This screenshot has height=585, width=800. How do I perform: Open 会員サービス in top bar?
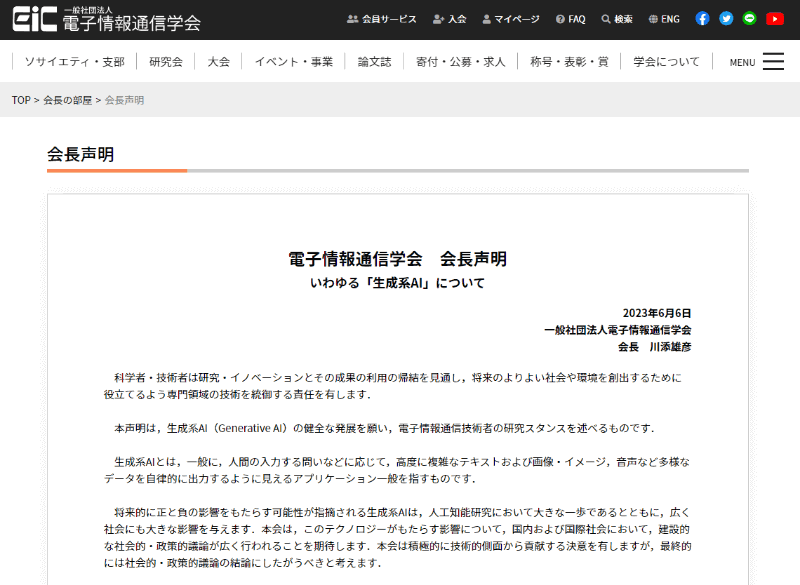point(382,19)
